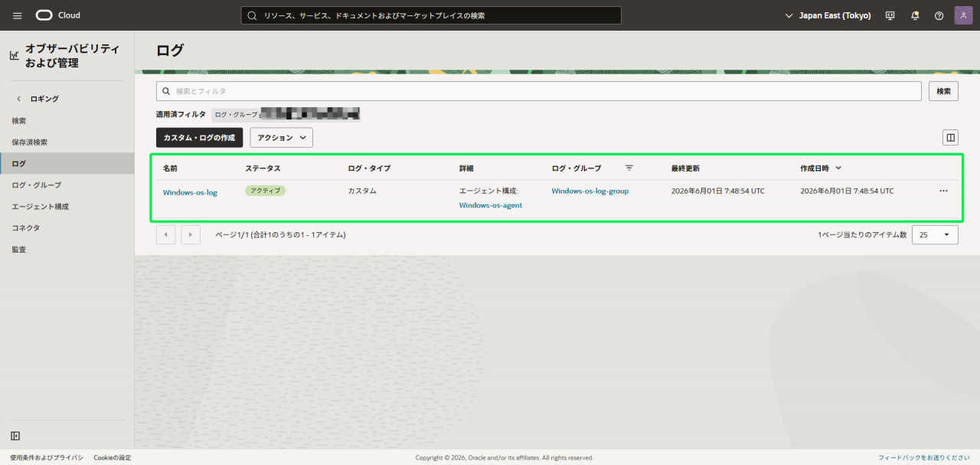Click the 最終更新 column header
The width and height of the screenshot is (980, 465).
coord(685,168)
